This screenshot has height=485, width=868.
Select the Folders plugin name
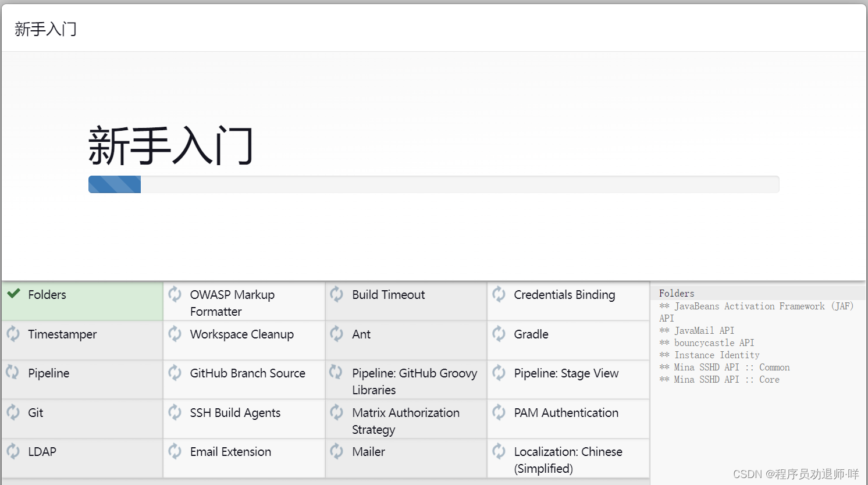pyautogui.click(x=47, y=295)
